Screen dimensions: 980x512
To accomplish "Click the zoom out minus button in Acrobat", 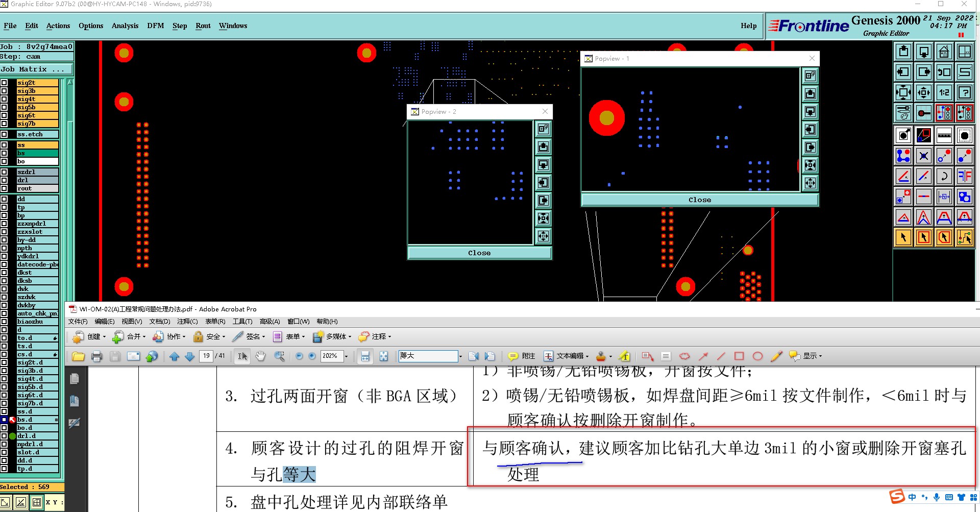I will (299, 356).
